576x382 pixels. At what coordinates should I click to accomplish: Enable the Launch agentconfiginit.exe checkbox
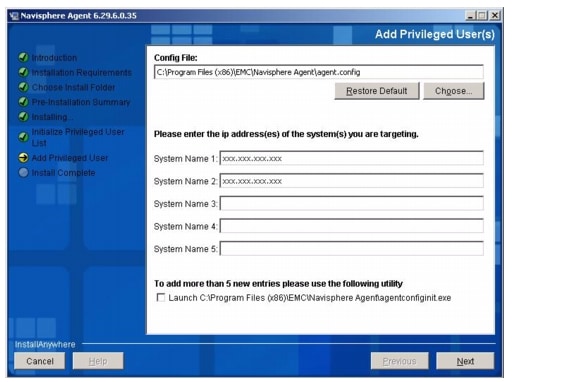pyautogui.click(x=161, y=297)
